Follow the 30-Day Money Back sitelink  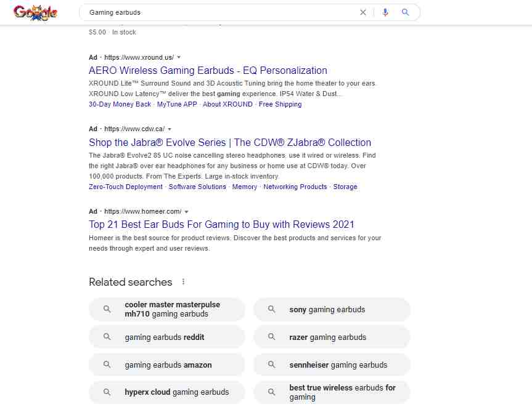click(x=120, y=104)
